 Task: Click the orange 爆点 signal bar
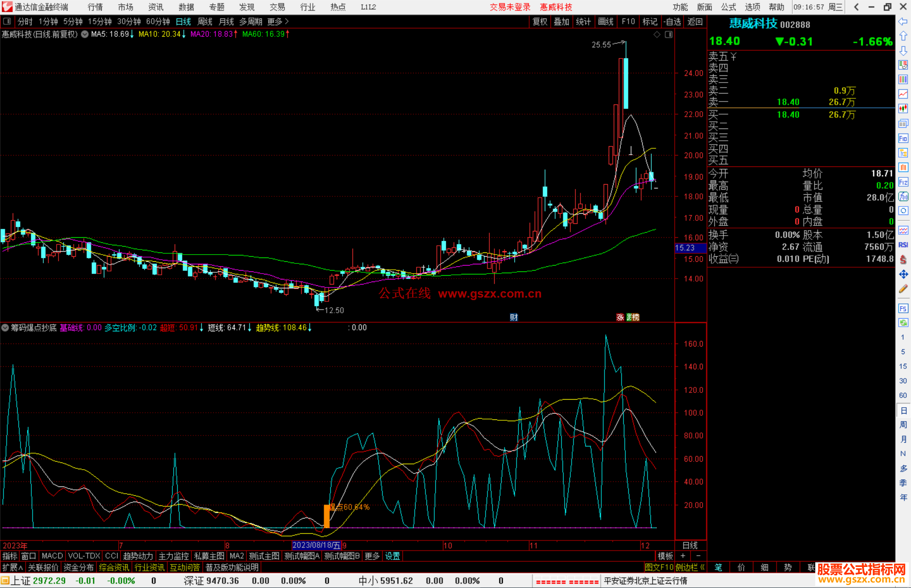point(326,516)
